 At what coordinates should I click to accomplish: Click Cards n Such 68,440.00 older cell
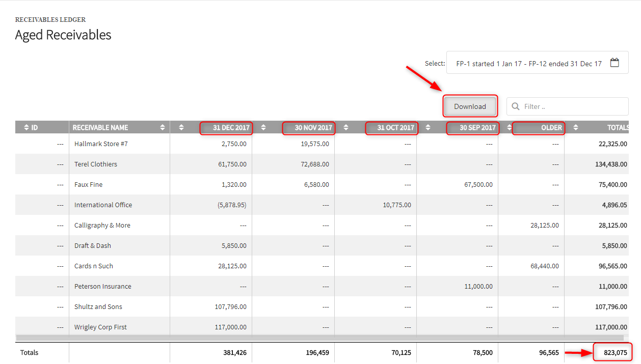pos(544,266)
